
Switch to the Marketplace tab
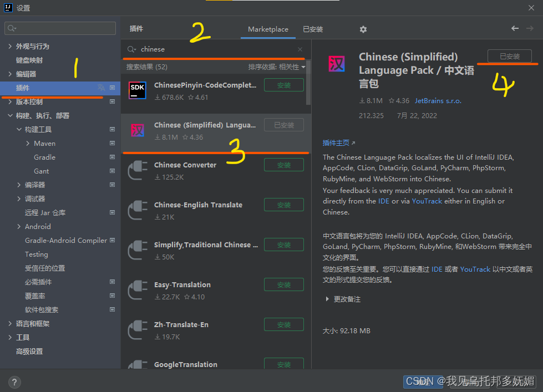click(268, 29)
